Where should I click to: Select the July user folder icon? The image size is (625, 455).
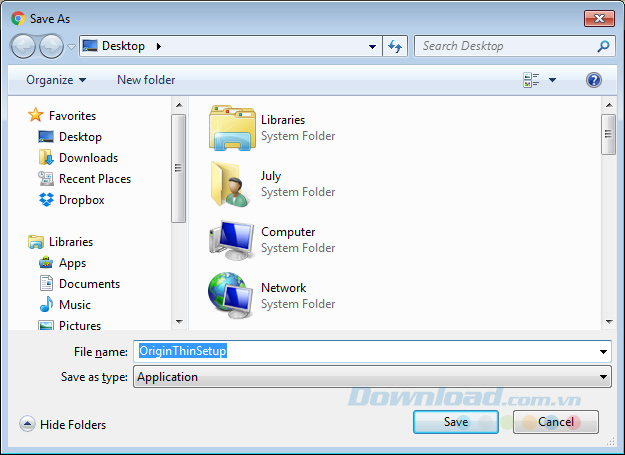tap(233, 184)
